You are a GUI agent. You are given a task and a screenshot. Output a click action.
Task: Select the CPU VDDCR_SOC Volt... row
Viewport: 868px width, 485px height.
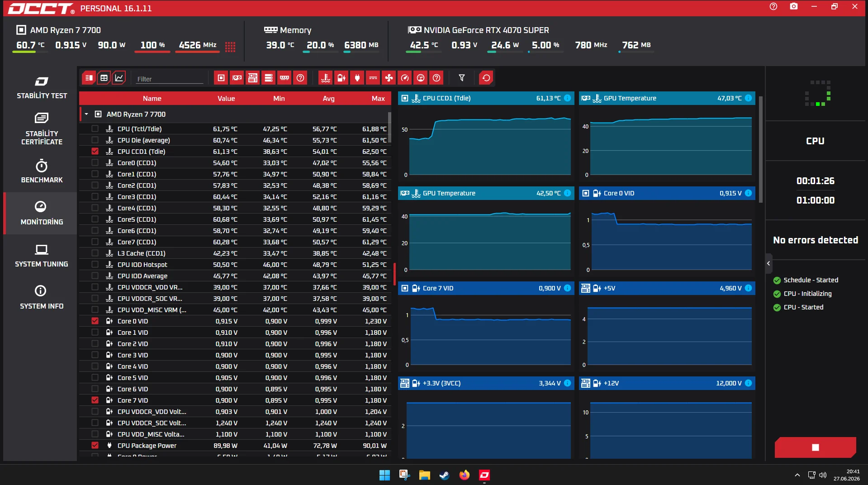tap(235, 423)
